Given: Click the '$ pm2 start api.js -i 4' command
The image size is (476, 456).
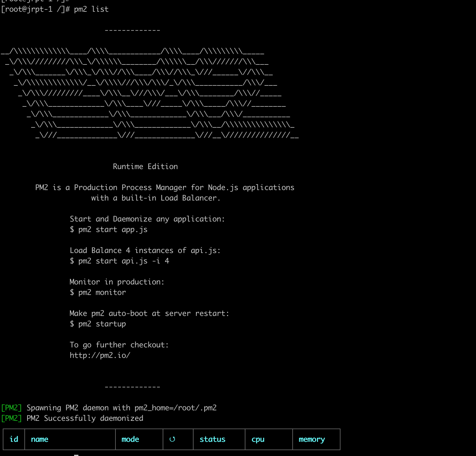Looking at the screenshot, I should (x=119, y=261).
